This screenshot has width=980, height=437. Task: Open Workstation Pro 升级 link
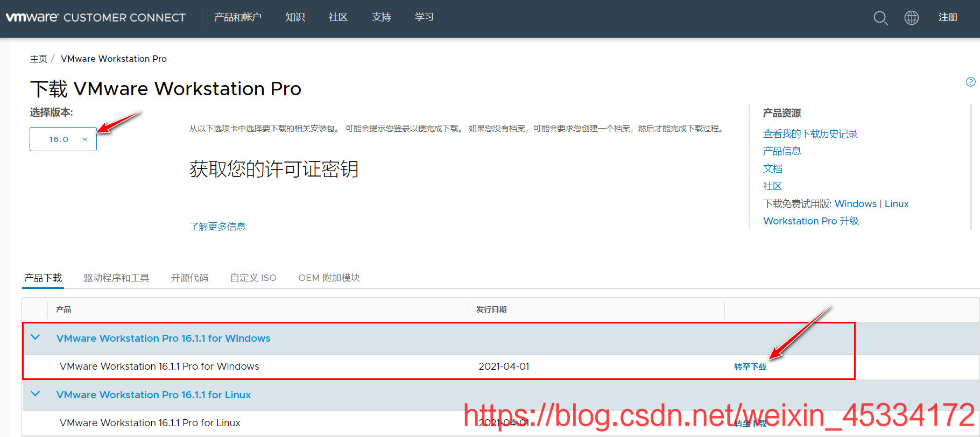tap(811, 221)
